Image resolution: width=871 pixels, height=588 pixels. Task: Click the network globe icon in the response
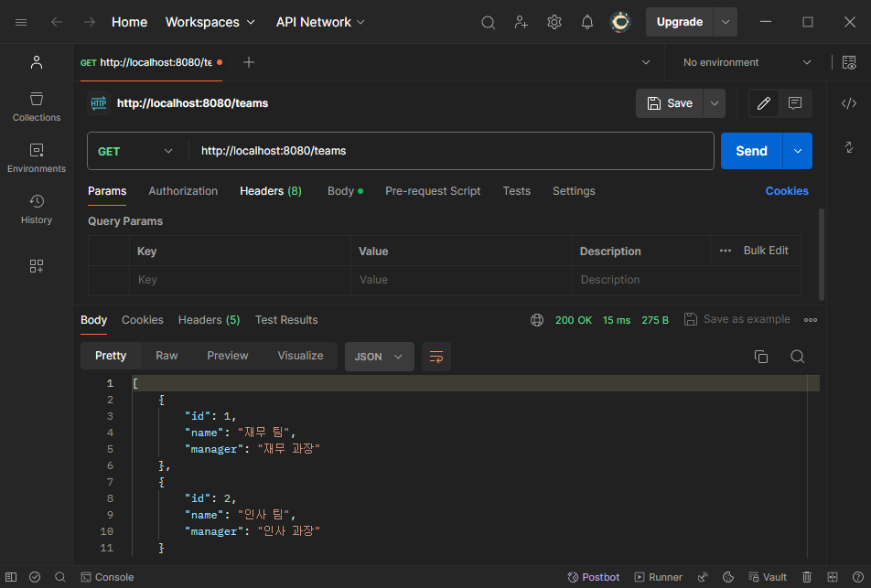(537, 320)
